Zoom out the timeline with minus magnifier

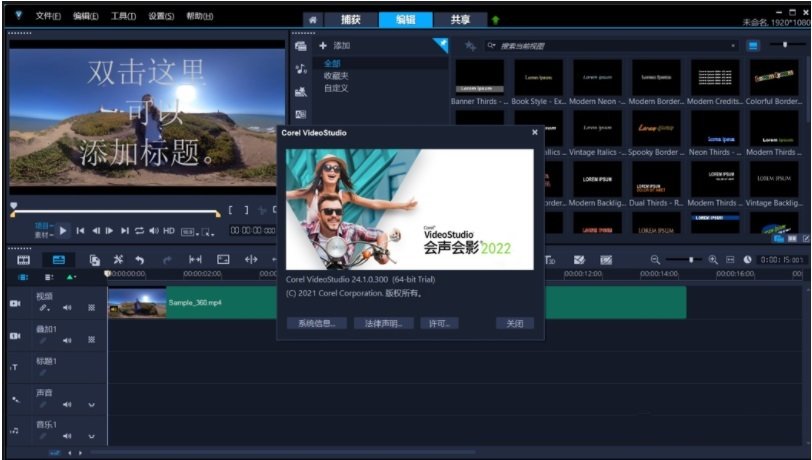coord(656,260)
